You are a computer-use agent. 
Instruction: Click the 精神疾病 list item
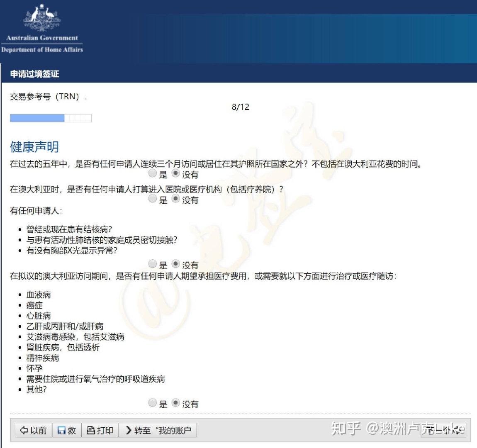(43, 358)
